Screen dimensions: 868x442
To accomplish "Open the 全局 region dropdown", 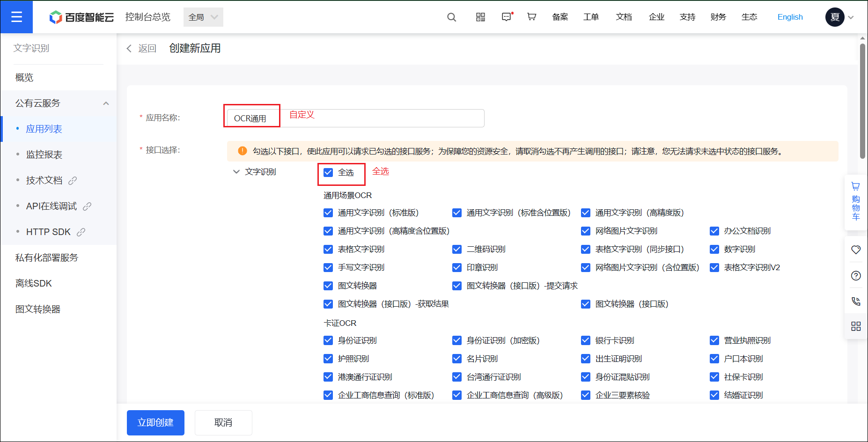I will pos(203,17).
